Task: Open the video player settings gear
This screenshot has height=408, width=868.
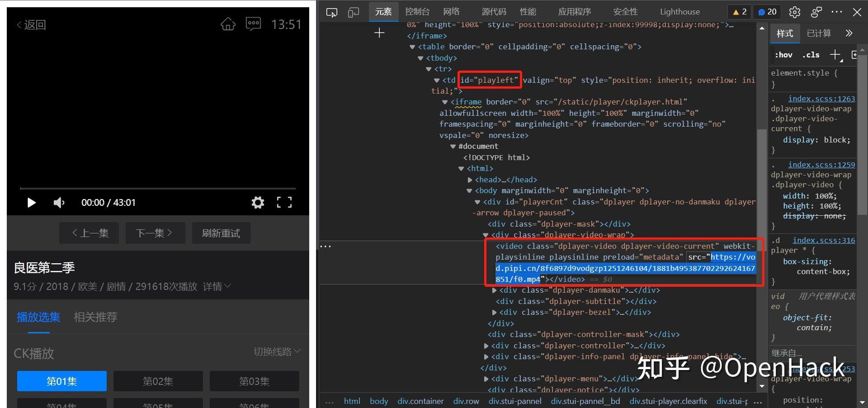Action: point(258,203)
